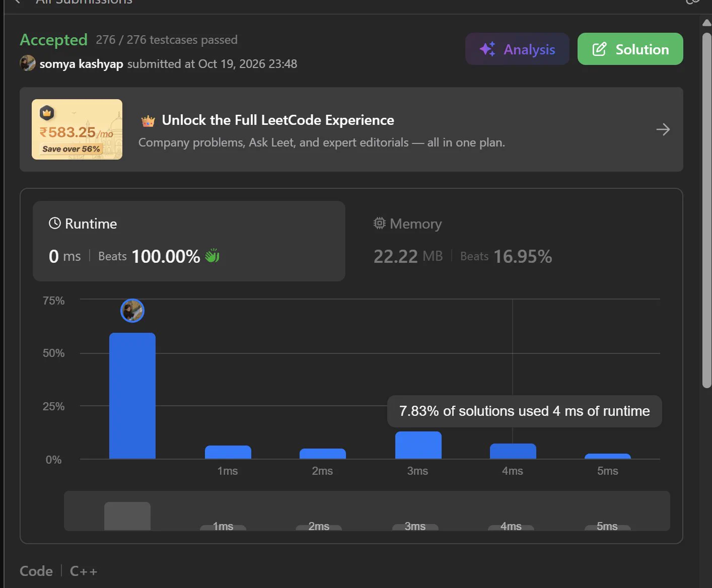Click the '75%' y-axis label

tap(53, 301)
